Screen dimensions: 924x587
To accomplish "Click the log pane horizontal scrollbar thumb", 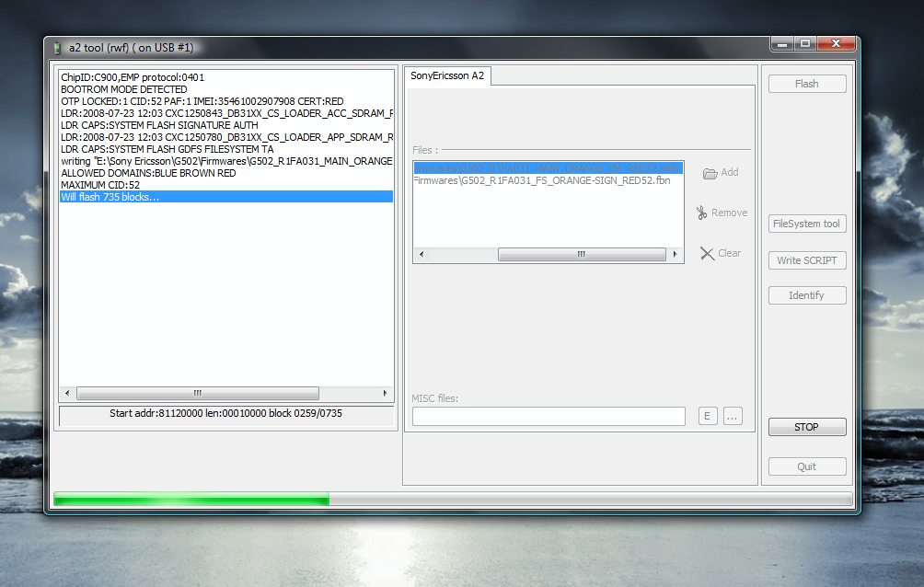I will click(198, 393).
